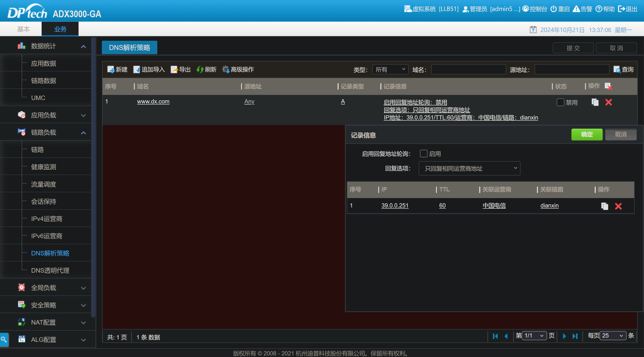Delete the www.dx.com policy row
644x357 pixels.
pyautogui.click(x=608, y=102)
